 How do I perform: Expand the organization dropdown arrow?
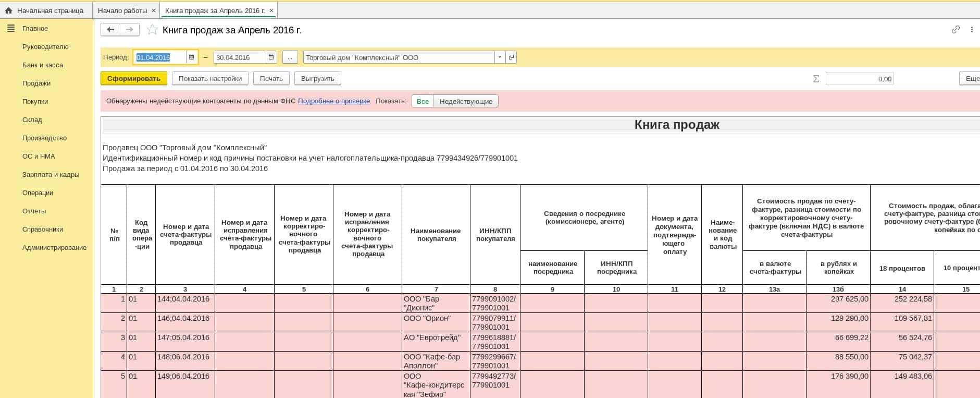coord(500,57)
